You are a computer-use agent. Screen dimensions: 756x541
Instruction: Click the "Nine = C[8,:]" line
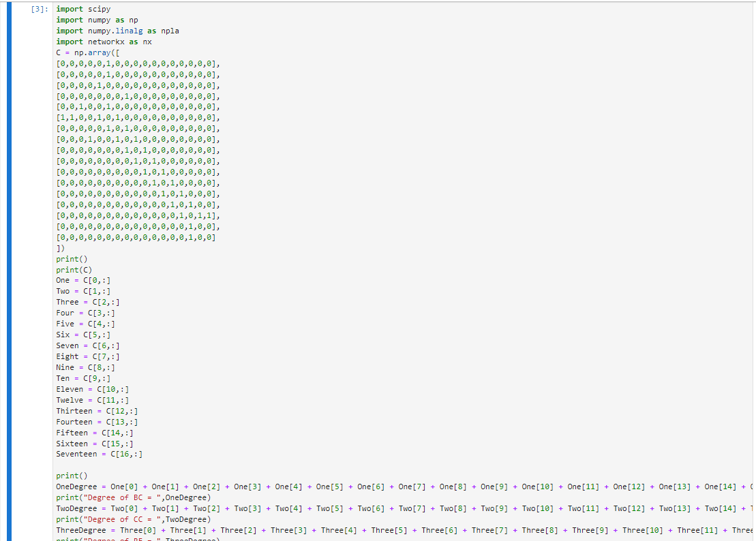coord(85,367)
